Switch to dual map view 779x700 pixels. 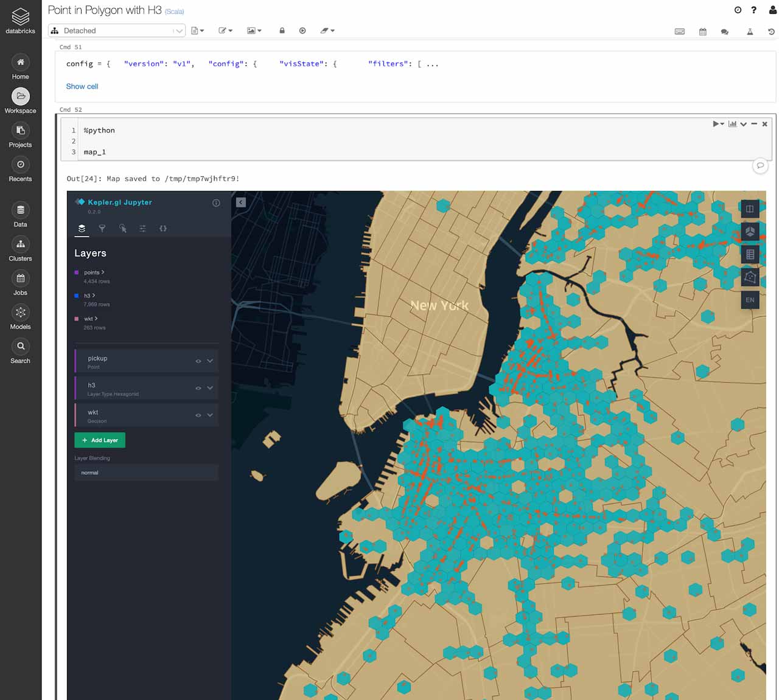tap(750, 209)
